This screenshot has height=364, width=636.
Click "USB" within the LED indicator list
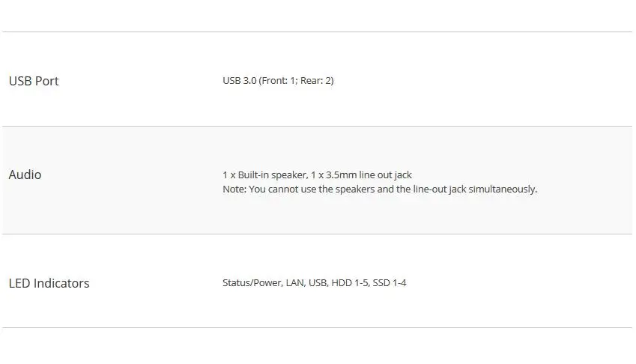click(318, 283)
